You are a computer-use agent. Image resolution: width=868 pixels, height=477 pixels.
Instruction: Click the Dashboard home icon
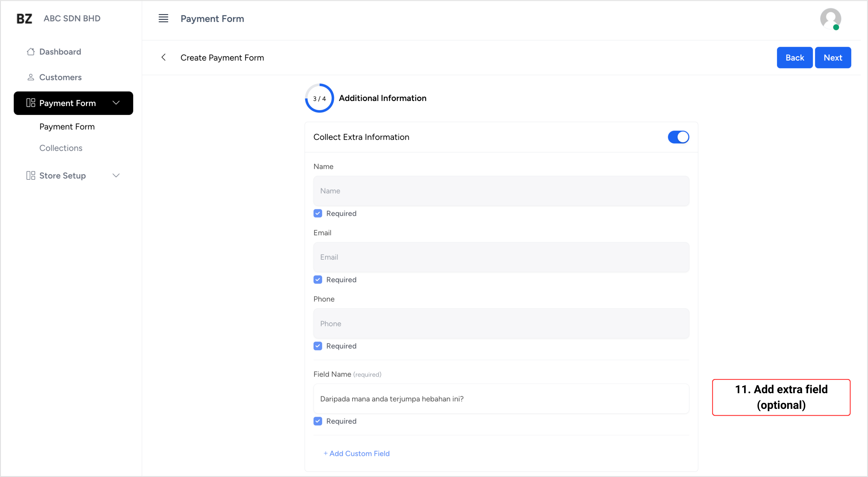[31, 52]
